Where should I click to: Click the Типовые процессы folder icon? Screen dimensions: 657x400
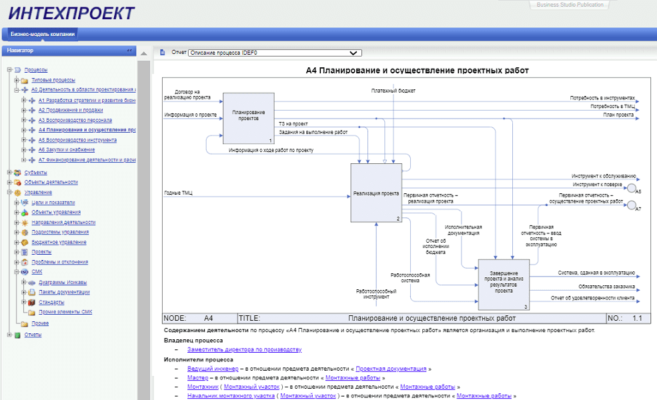25,80
